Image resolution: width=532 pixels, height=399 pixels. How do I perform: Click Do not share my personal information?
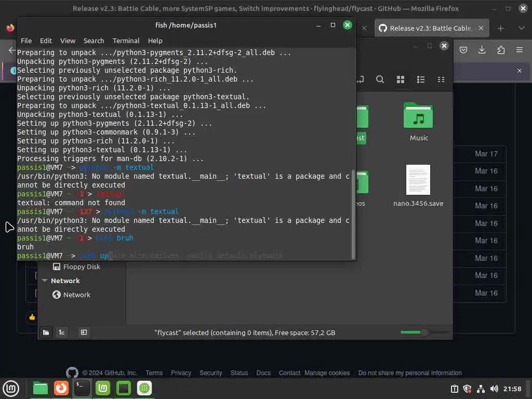pyautogui.click(x=410, y=373)
